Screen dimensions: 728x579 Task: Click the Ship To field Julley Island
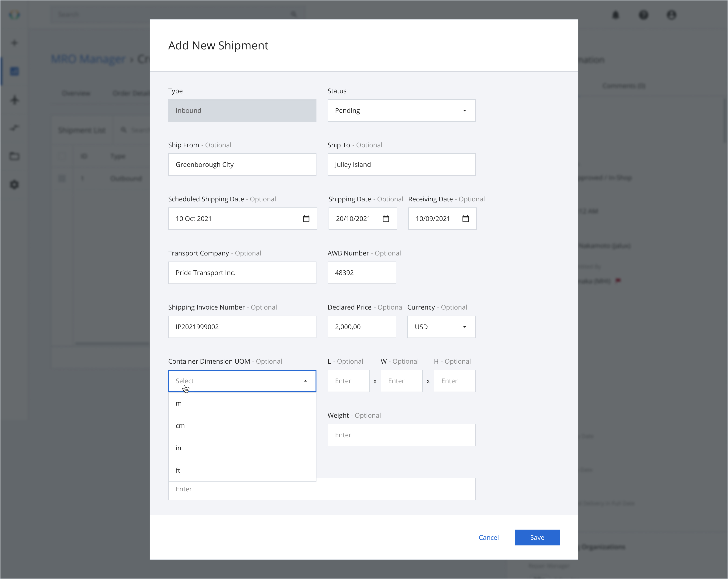402,165
